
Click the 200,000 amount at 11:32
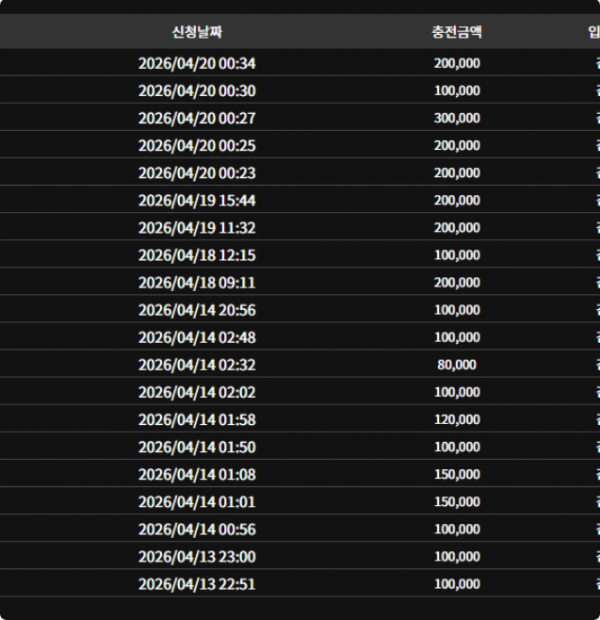pyautogui.click(x=457, y=227)
